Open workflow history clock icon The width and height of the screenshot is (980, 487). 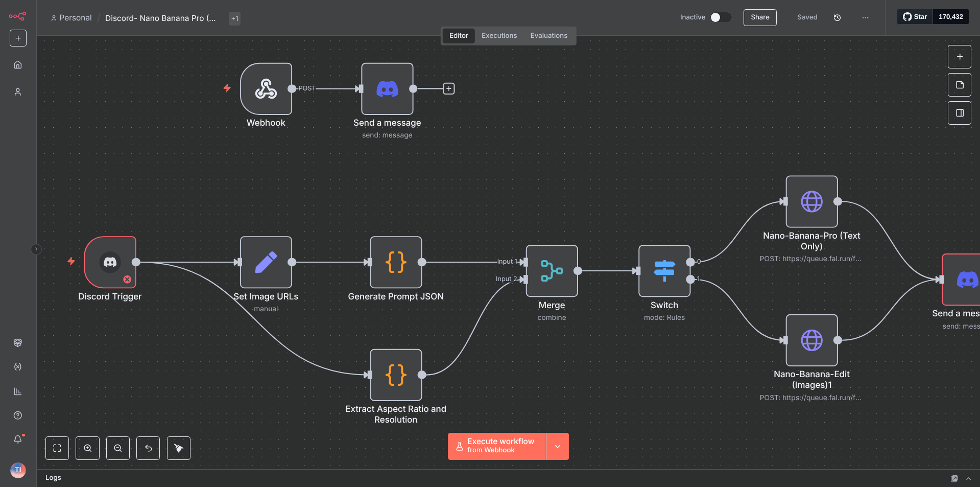[837, 17]
